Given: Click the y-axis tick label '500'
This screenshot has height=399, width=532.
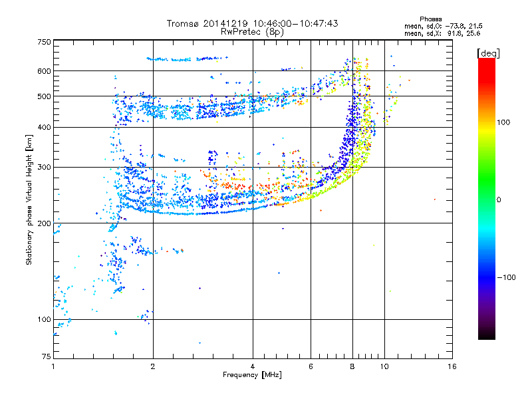Looking at the screenshot, I should pos(45,96).
